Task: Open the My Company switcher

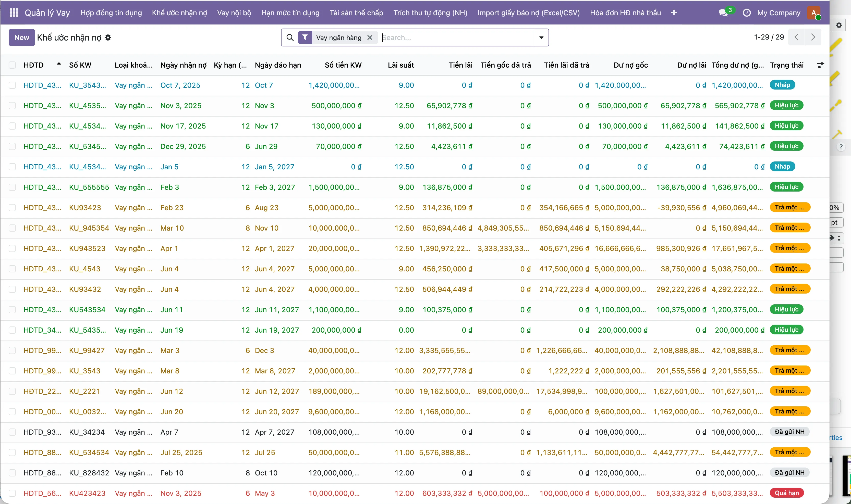Action: [779, 13]
